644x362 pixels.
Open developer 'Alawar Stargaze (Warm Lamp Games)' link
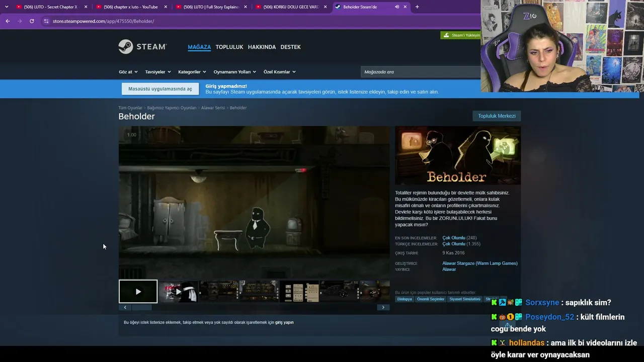coord(480,263)
